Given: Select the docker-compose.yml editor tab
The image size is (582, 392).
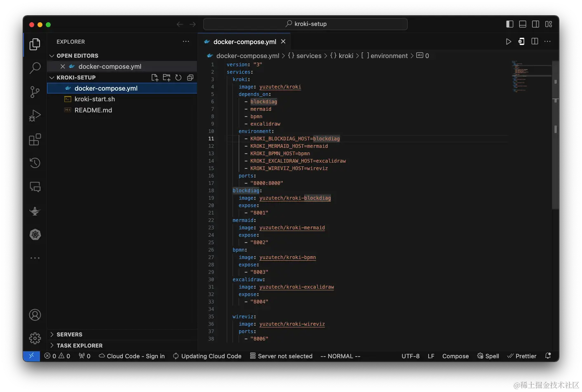Looking at the screenshot, I should coord(245,42).
